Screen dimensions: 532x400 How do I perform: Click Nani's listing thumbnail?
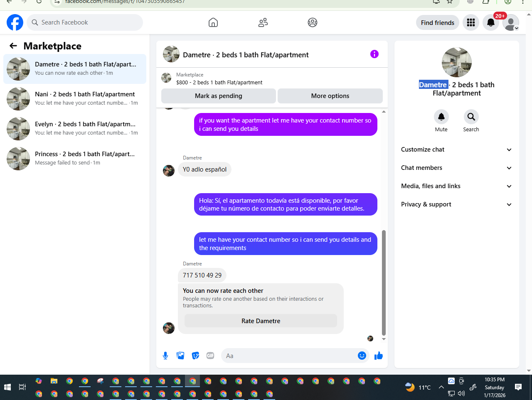pyautogui.click(x=18, y=99)
